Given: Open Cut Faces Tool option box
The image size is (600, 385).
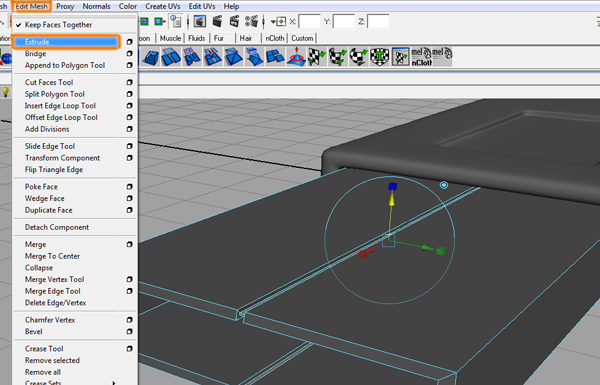Looking at the screenshot, I should coord(129,82).
